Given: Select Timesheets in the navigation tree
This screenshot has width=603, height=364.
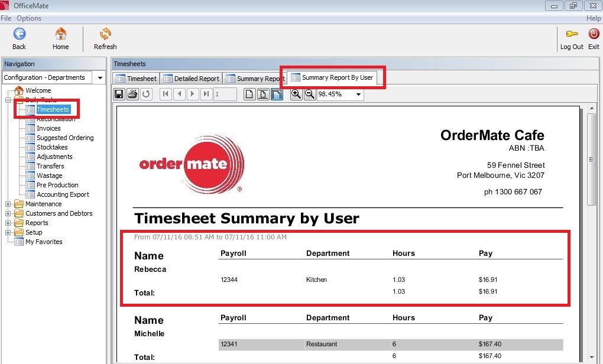Looking at the screenshot, I should 53,109.
